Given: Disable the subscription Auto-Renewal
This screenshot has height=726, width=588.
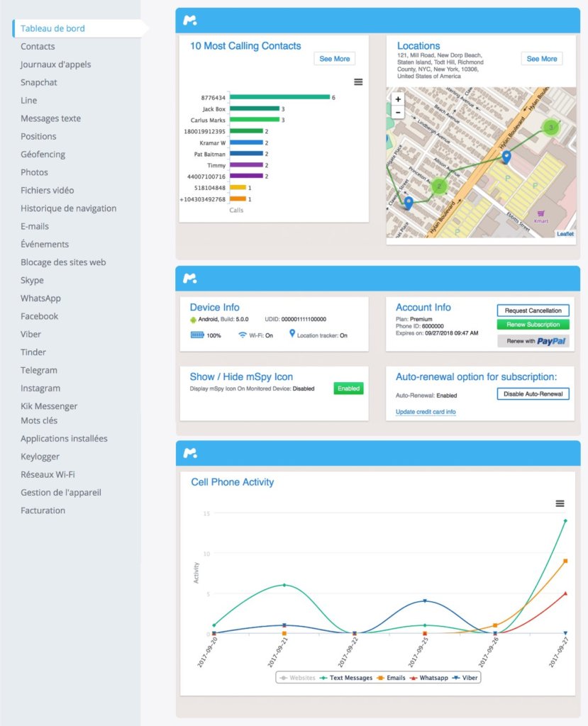Looking at the screenshot, I should [533, 394].
